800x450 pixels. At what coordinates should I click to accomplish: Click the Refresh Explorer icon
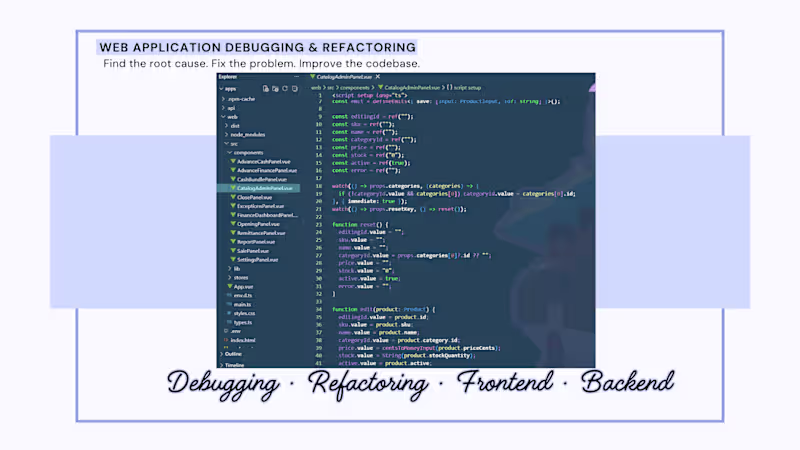tap(285, 89)
